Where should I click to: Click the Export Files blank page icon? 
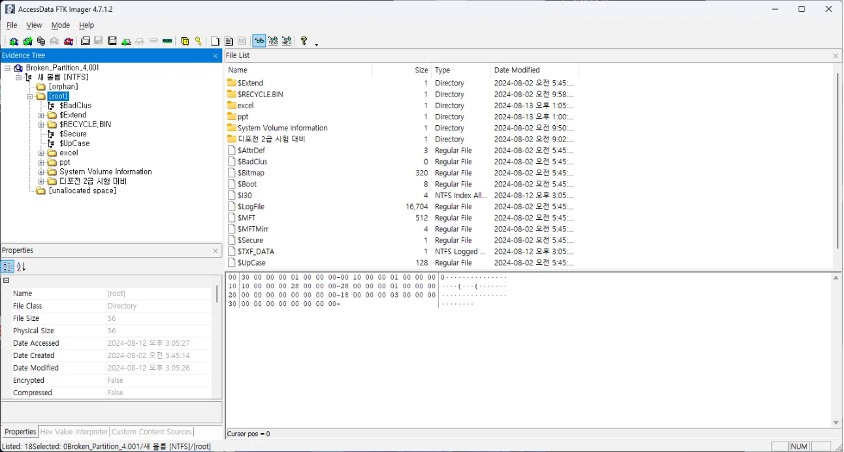[215, 41]
